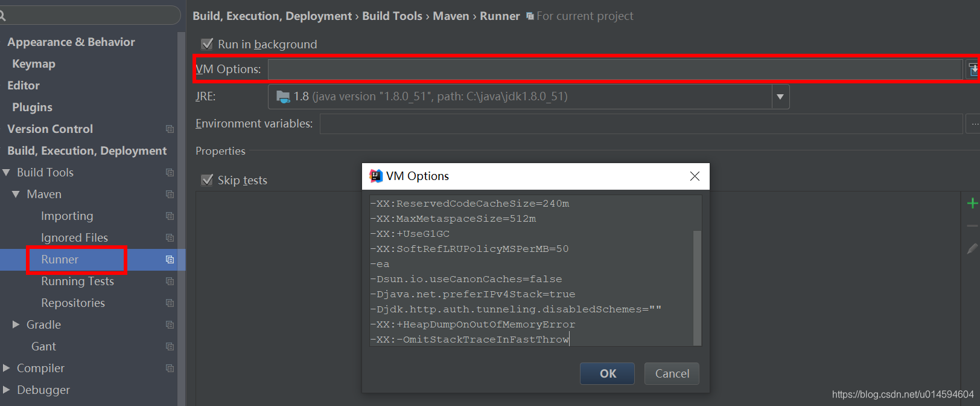Select Editor in settings tree
Screen dimensions: 980x406
pyautogui.click(x=24, y=86)
